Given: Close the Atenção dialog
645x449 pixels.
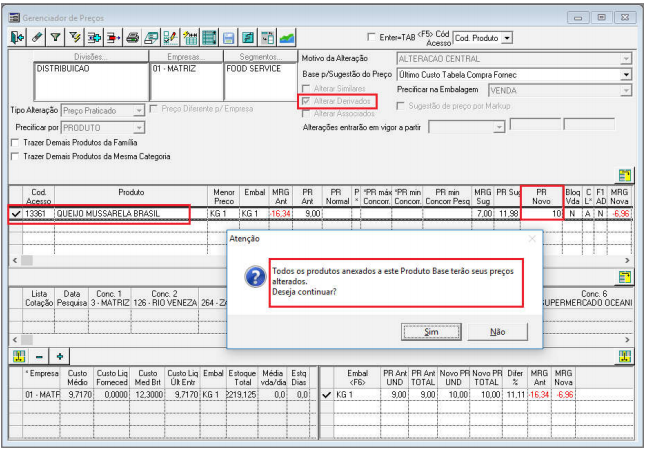Looking at the screenshot, I should (532, 239).
